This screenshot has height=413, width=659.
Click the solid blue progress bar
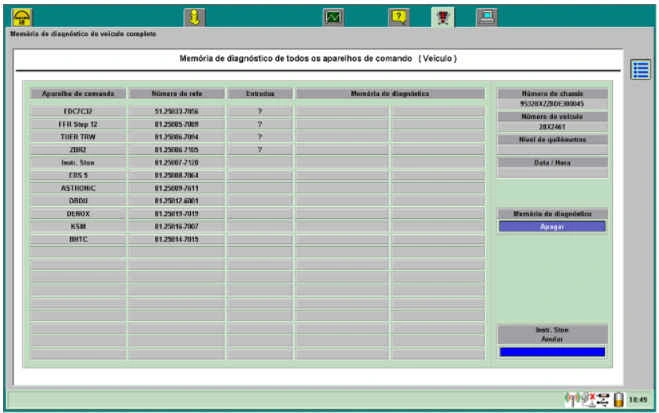(x=551, y=352)
